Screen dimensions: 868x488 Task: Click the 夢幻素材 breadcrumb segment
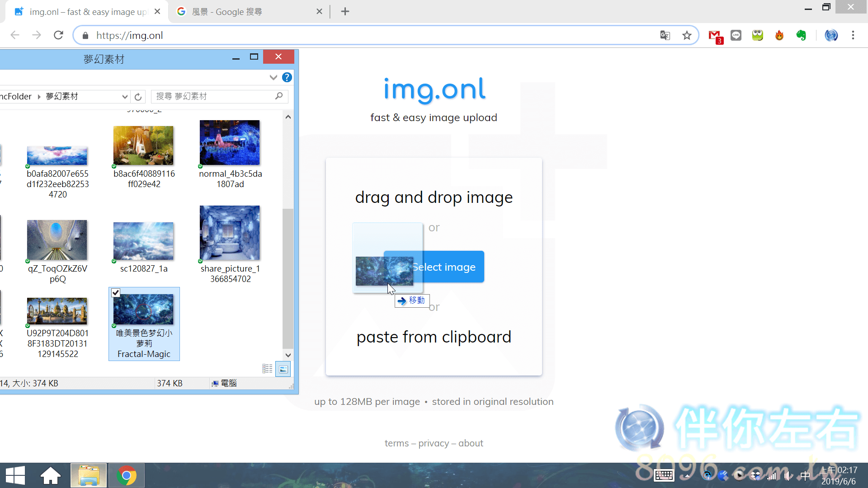[62, 96]
